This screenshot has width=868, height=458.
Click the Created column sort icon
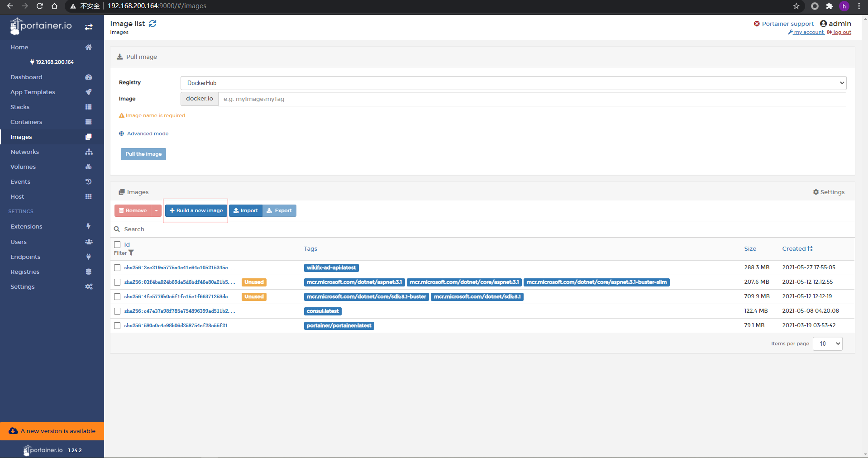pos(810,248)
